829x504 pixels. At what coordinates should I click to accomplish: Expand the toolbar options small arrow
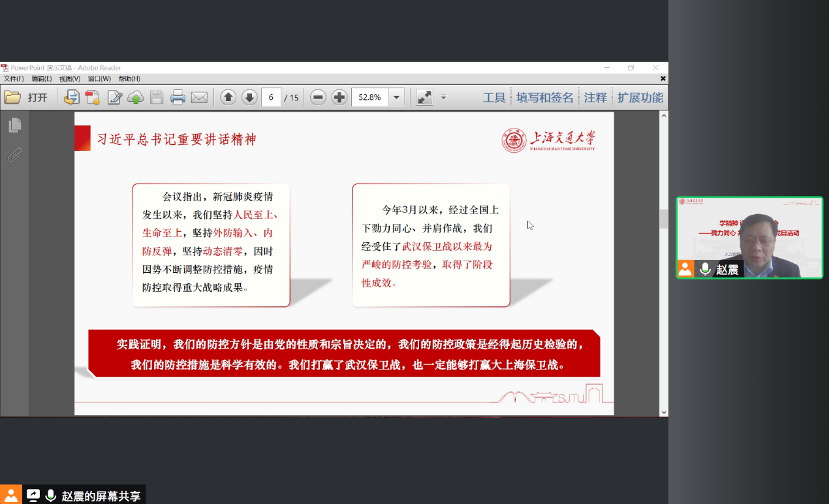click(x=443, y=97)
